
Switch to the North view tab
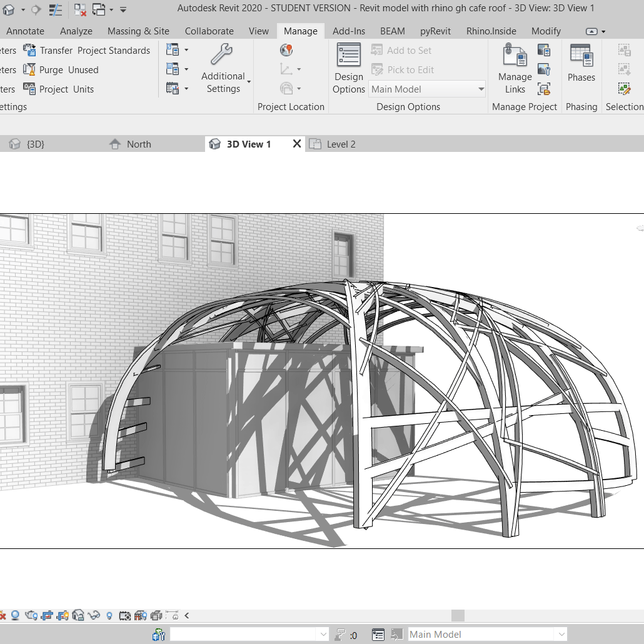coord(139,144)
